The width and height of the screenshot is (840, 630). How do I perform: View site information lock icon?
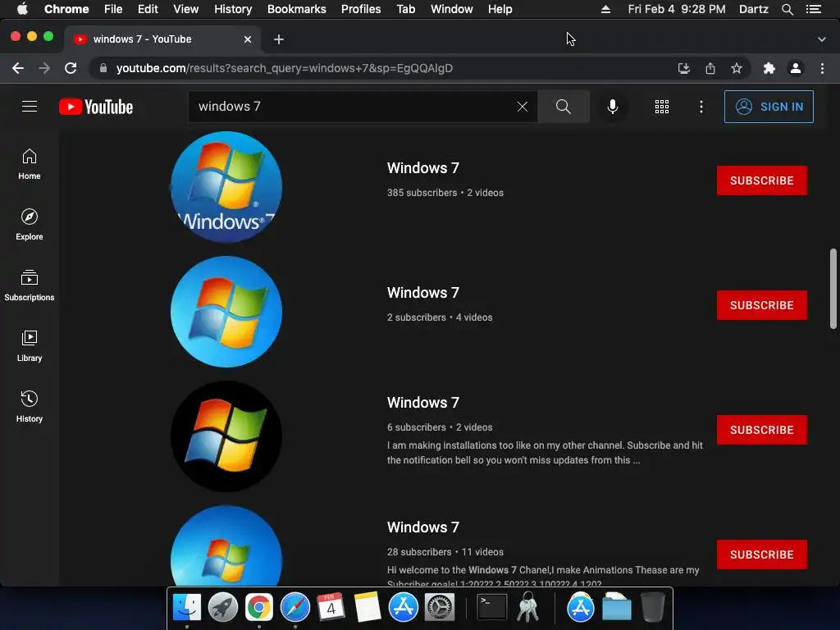tap(103, 68)
